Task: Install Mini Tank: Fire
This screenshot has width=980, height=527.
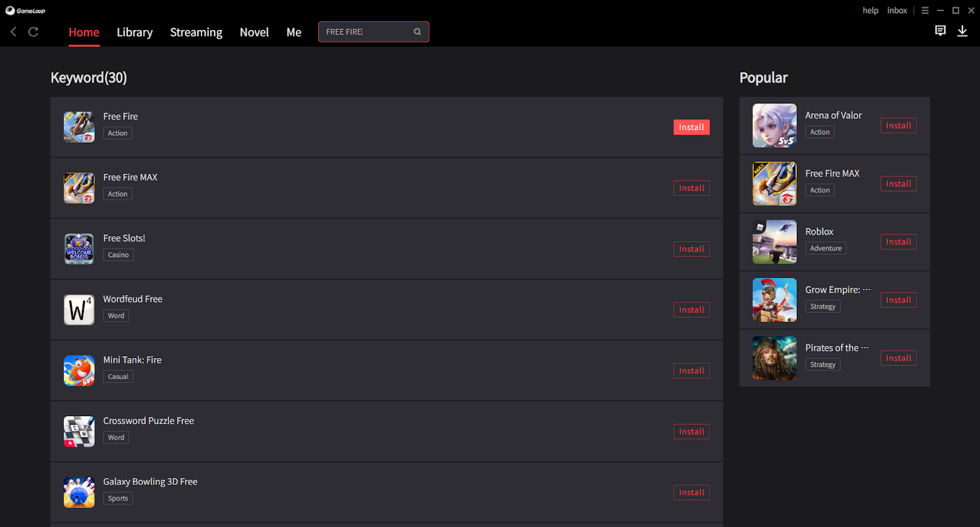Action: 692,371
